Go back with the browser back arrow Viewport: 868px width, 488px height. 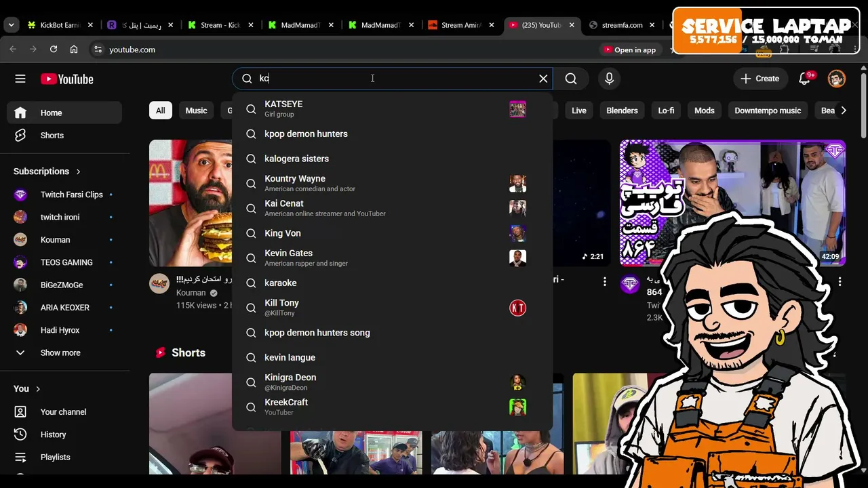point(13,49)
